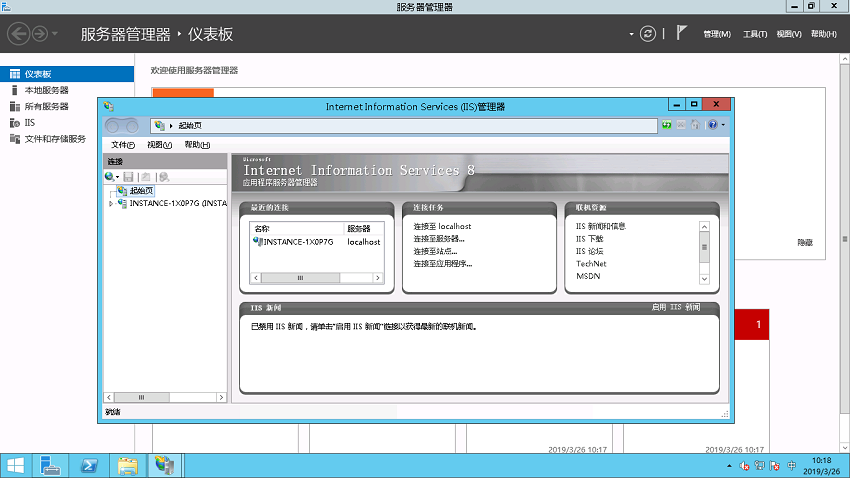Click localhost cell in recent connections

click(364, 242)
